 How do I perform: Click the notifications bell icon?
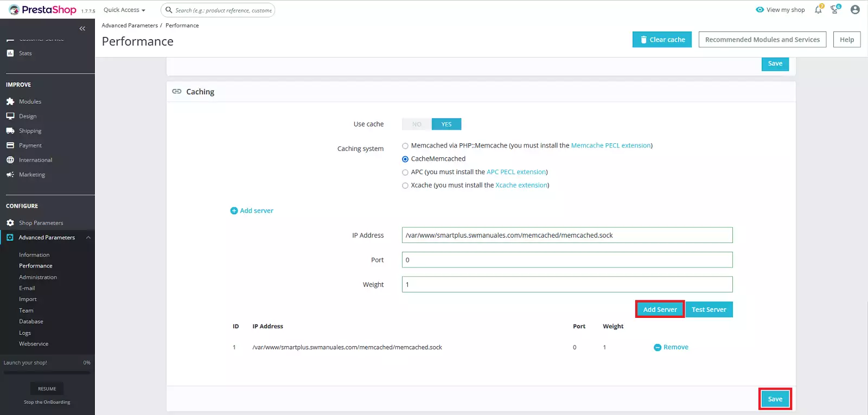[x=818, y=10]
